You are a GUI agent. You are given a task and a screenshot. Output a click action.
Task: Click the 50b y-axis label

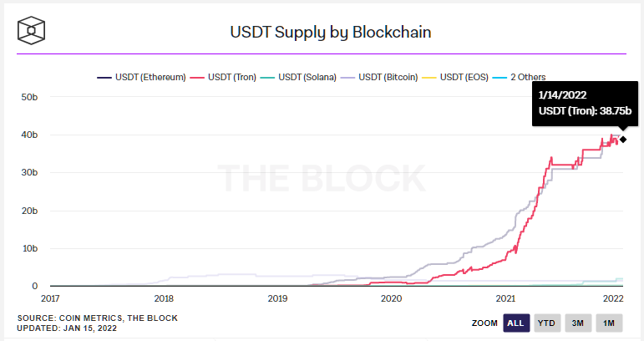pyautogui.click(x=29, y=97)
